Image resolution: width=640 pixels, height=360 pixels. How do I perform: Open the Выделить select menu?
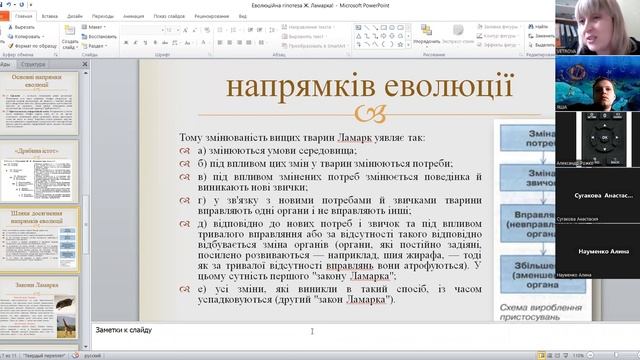pyautogui.click(x=541, y=45)
